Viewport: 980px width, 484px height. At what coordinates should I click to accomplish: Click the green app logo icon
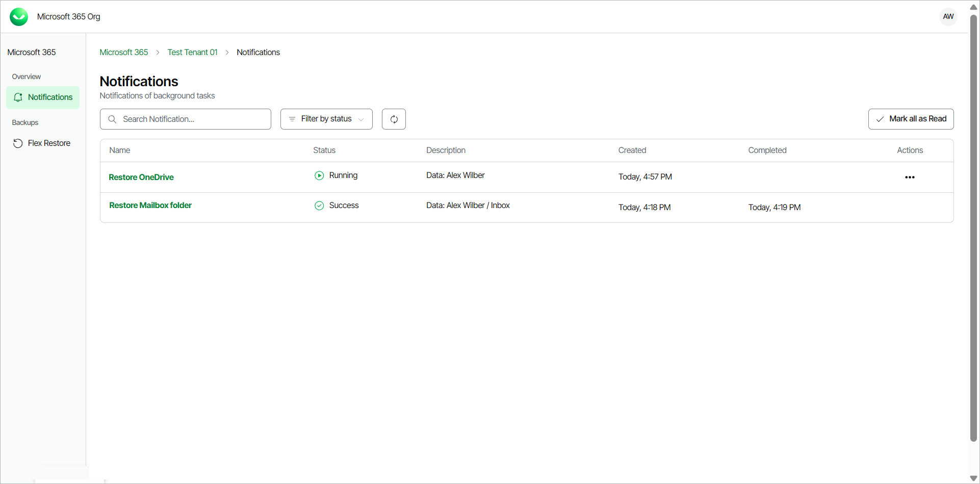tap(19, 17)
